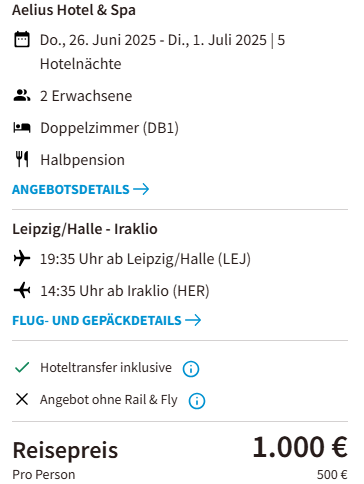Click the arrow after FLUG- UND GEPÄCKDETAILS

tap(193, 320)
